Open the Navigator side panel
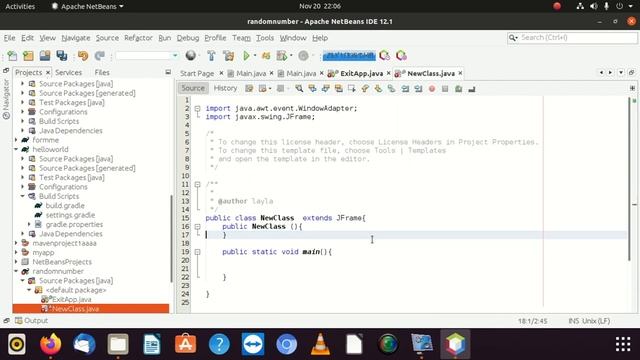Image resolution: width=640 pixels, height=360 pixels. 6,99
